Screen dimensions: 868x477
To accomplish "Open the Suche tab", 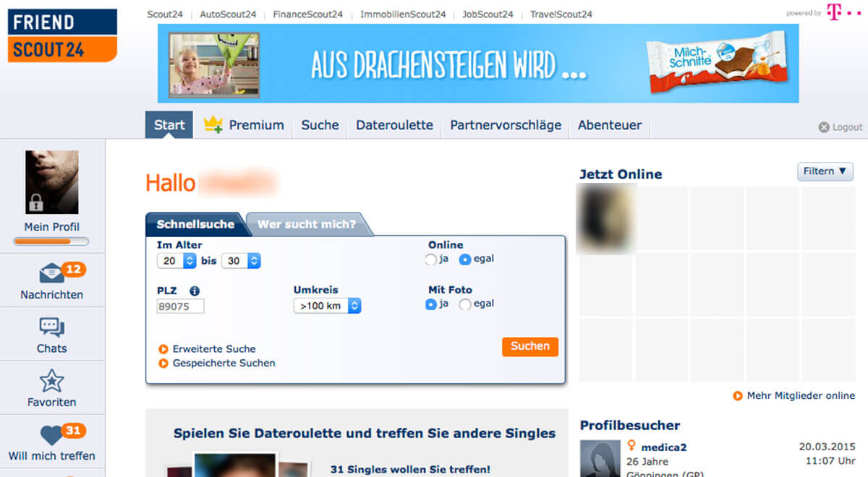I will [320, 124].
